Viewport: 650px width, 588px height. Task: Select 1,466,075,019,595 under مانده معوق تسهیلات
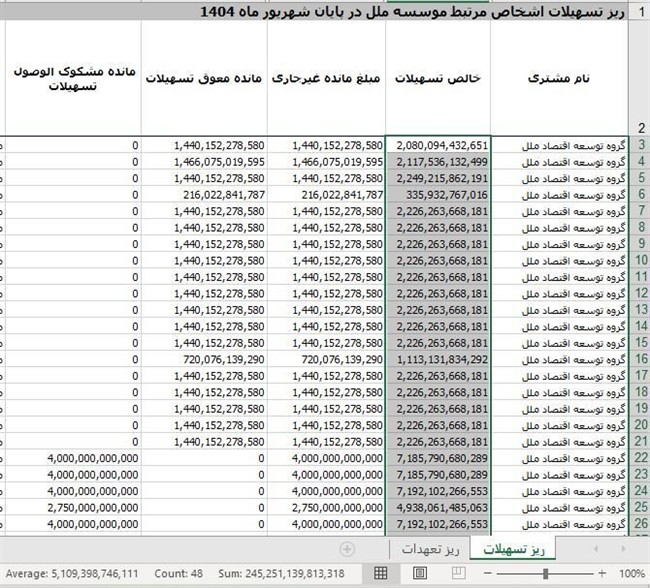click(204, 162)
